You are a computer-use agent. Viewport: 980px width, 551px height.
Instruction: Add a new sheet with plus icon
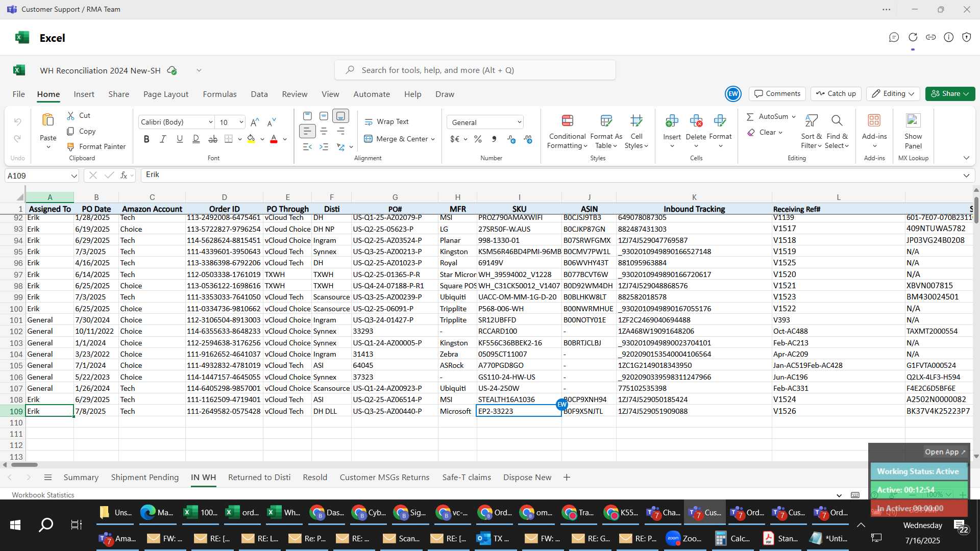point(567,478)
